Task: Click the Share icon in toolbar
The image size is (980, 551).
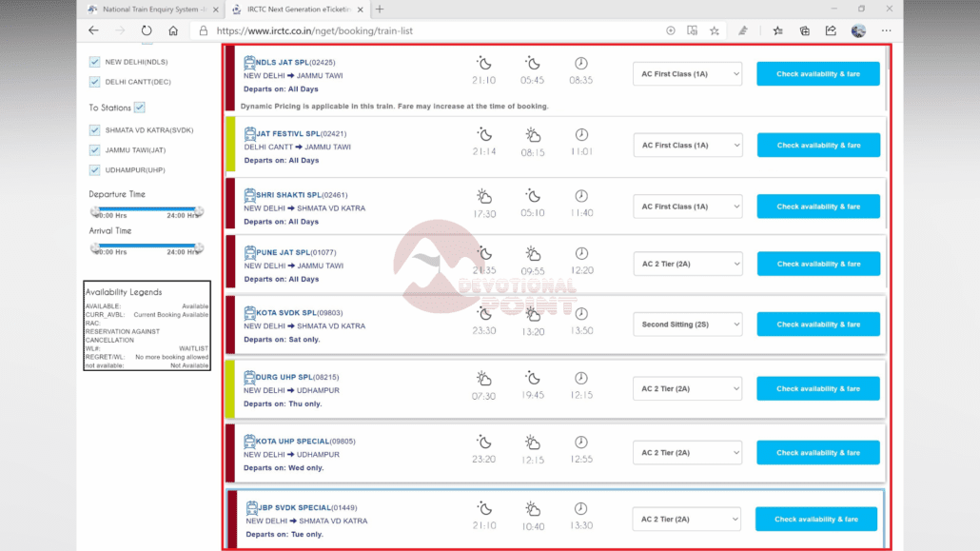Action: click(831, 30)
